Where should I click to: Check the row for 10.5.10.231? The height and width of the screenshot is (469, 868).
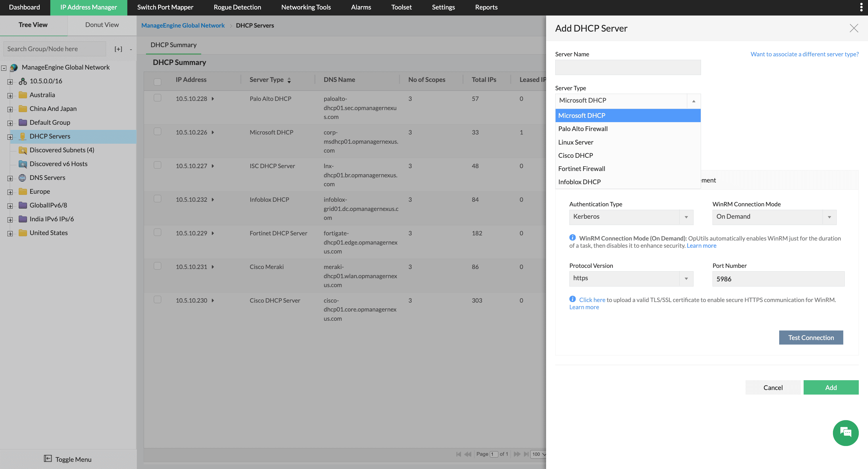(x=157, y=266)
